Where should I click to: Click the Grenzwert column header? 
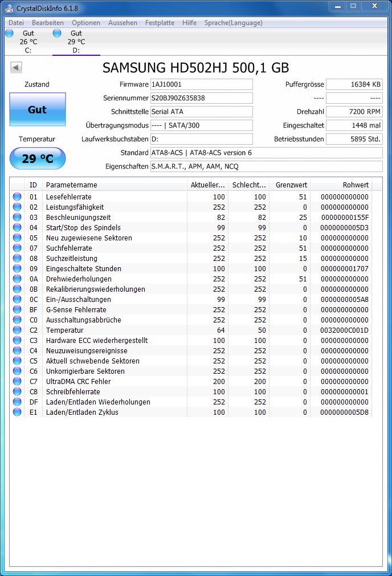[x=290, y=185]
